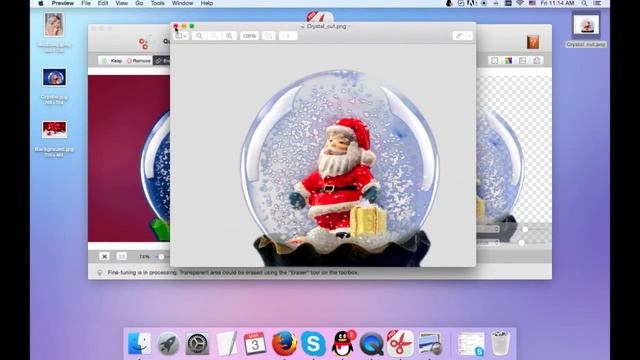640x360 pixels.
Task: Click the Zoom In magnifier in Preview
Action: point(229,36)
